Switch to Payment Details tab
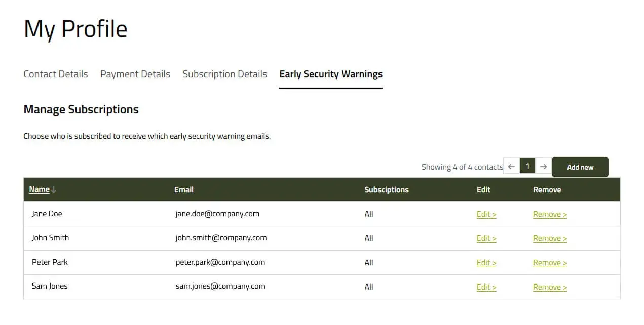This screenshot has width=644, height=325. (x=135, y=74)
